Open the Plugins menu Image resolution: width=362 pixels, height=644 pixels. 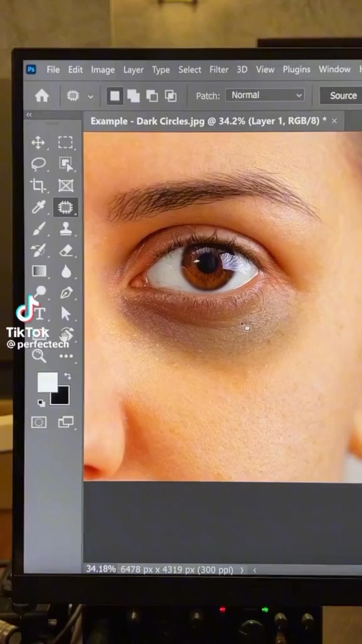297,69
